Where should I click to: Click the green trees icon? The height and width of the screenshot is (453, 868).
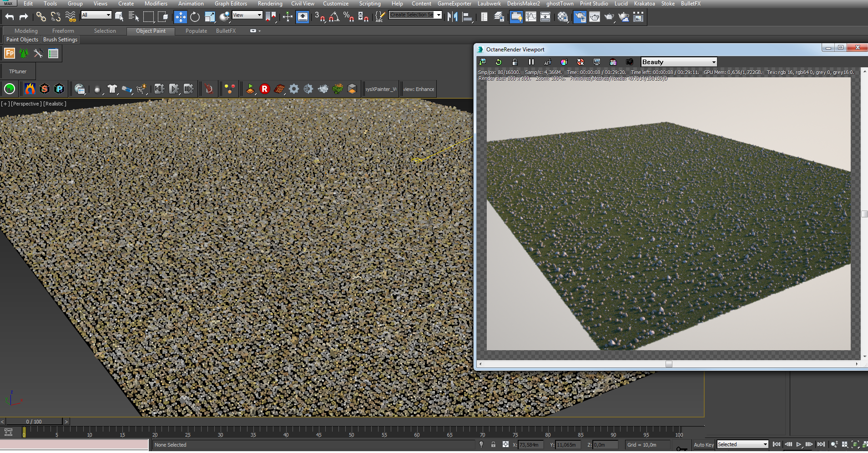pyautogui.click(x=24, y=54)
